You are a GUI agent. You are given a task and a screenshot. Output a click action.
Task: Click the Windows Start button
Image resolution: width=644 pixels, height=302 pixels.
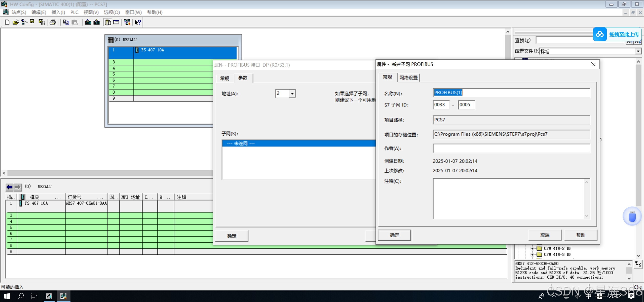[x=7, y=296]
